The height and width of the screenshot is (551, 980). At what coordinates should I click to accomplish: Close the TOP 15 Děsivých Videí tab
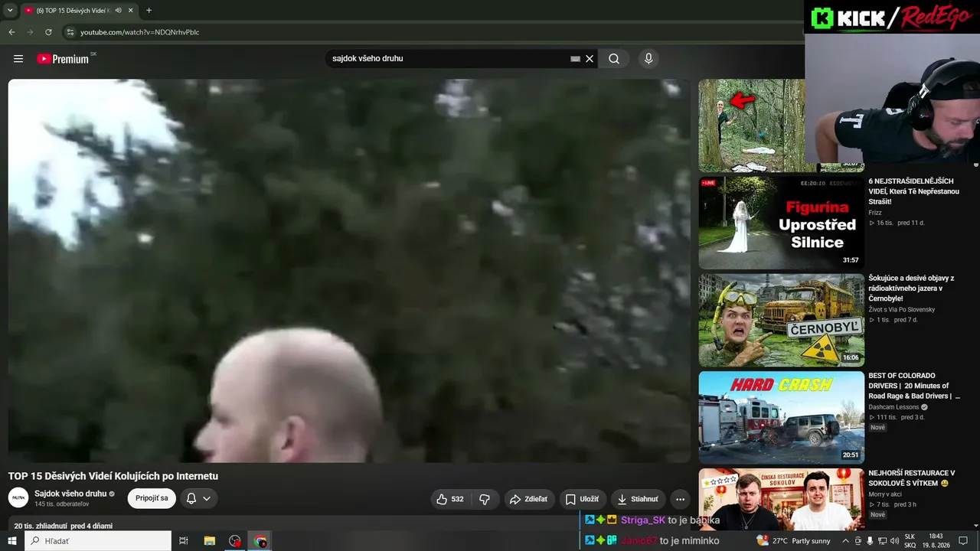(x=131, y=11)
